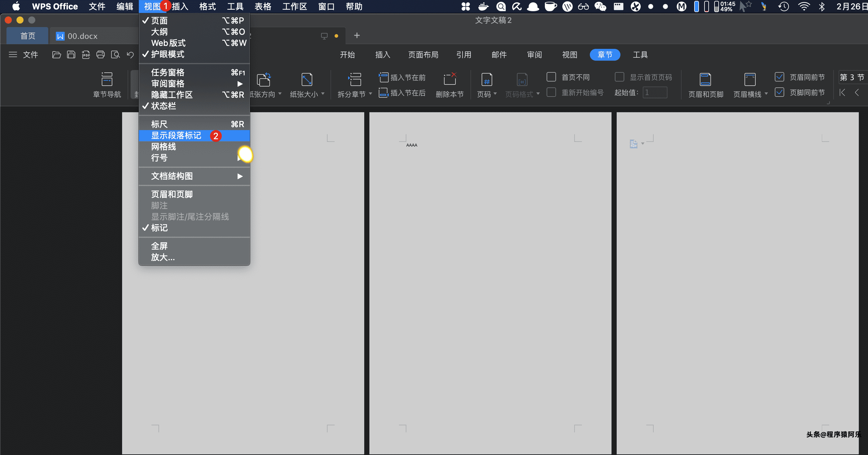
Task: Expand the 文档结构图 submenu
Action: click(x=194, y=176)
